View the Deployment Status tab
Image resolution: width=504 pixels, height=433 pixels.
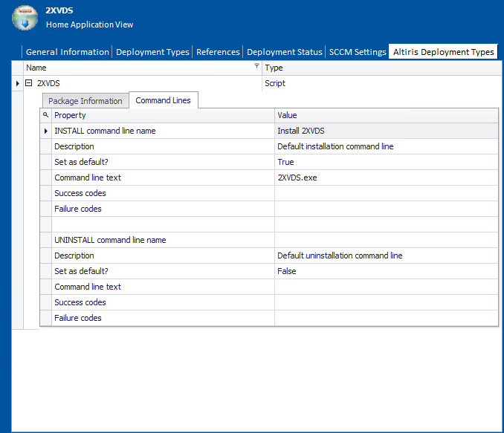(285, 52)
